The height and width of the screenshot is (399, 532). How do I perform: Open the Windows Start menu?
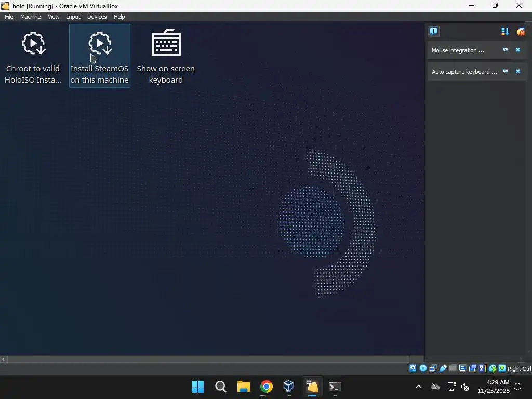click(x=197, y=387)
